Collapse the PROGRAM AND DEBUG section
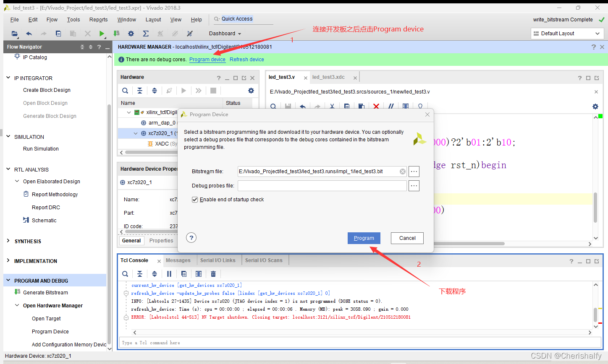 (8, 280)
